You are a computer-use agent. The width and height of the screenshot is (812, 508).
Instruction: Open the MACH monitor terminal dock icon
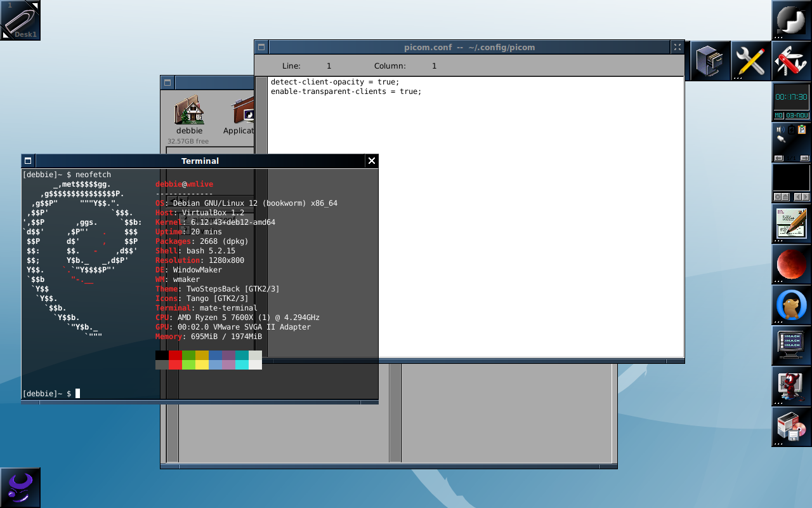pos(791,345)
